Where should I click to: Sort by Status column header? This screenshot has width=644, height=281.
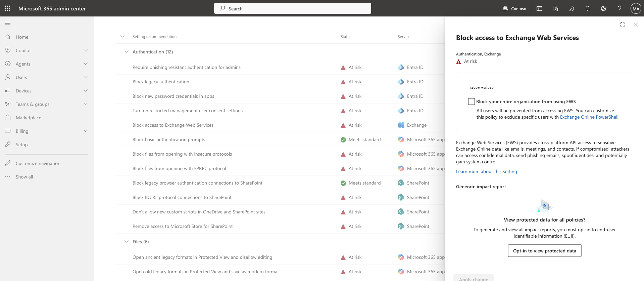[346, 37]
